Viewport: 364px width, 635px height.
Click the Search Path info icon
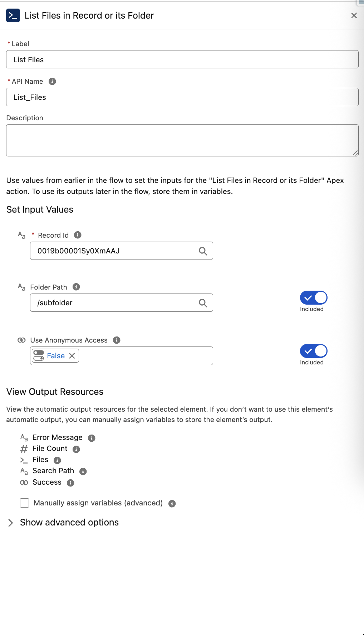click(x=83, y=471)
